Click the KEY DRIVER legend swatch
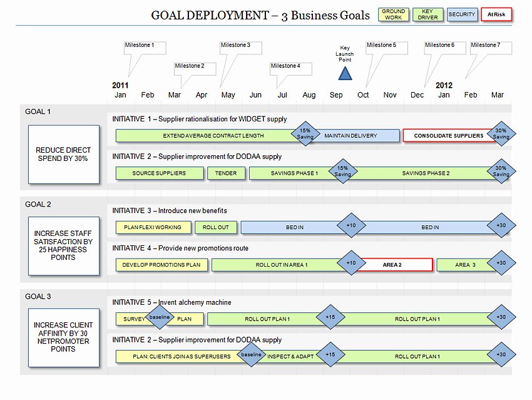The image size is (532, 400). [428, 14]
